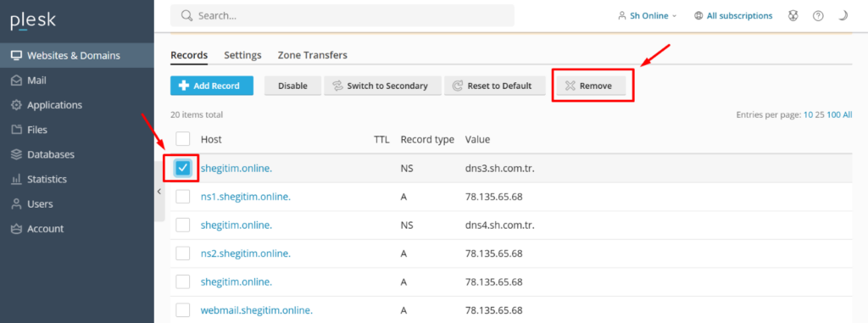Toggle dark mode moon icon
The width and height of the screenshot is (868, 323).
point(843,16)
